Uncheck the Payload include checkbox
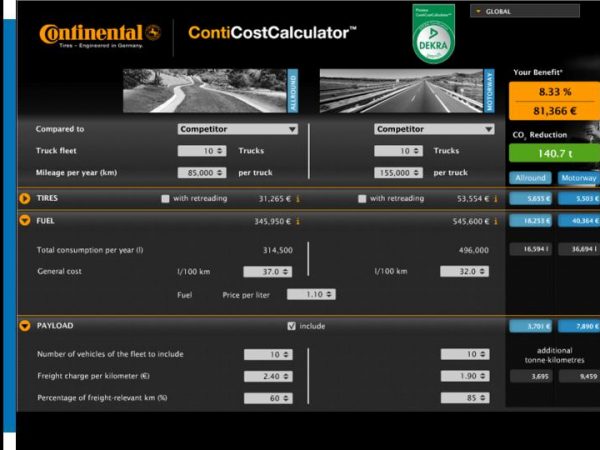 [291, 326]
